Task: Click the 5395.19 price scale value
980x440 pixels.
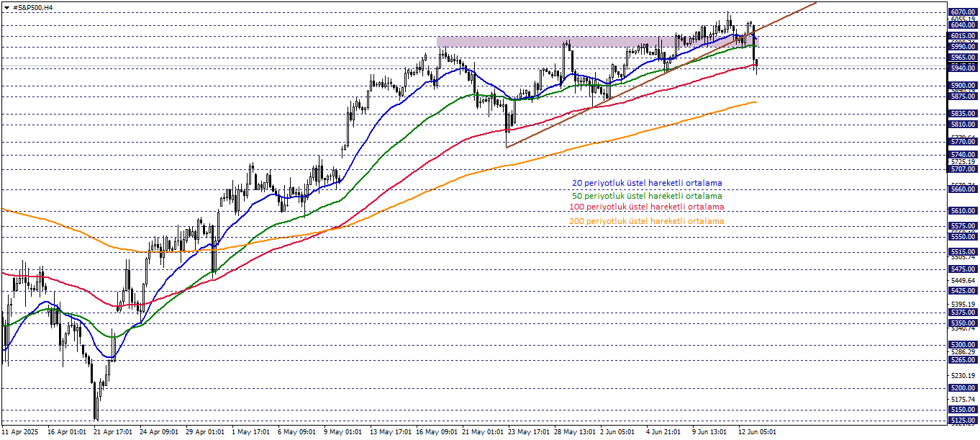Action: [x=963, y=304]
